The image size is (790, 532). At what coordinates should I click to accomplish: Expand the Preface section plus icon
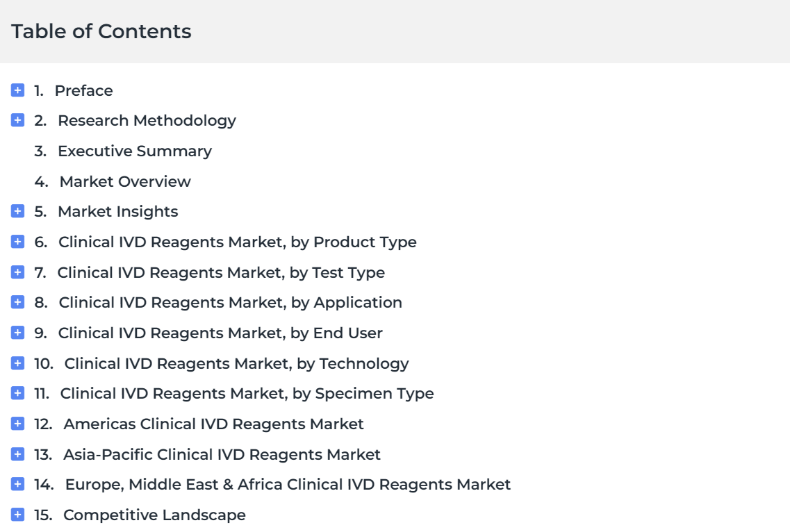coord(17,90)
